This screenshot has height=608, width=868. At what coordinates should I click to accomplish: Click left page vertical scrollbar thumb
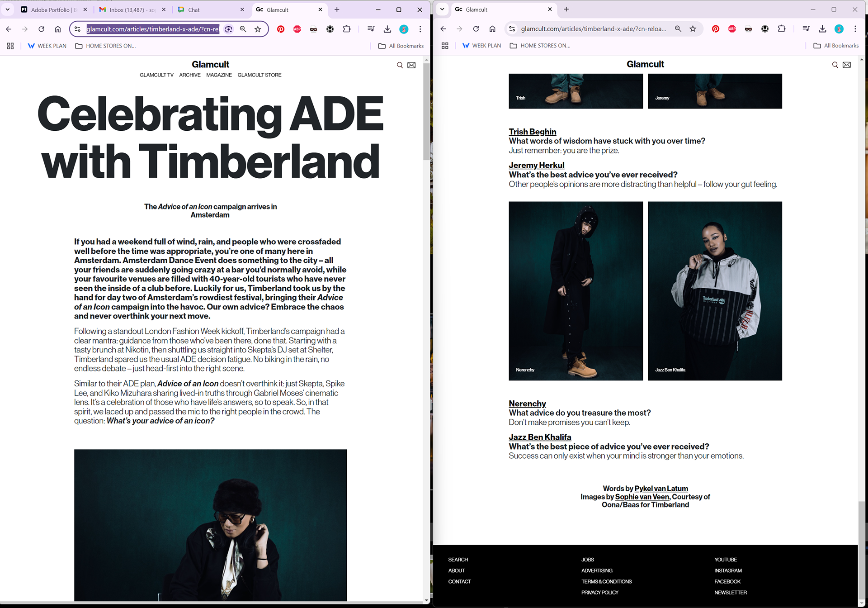pos(426,111)
